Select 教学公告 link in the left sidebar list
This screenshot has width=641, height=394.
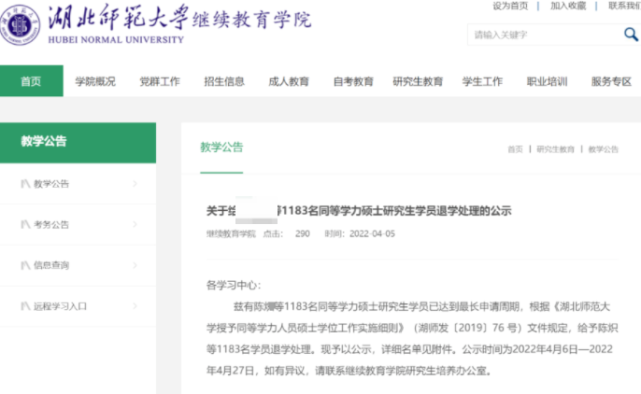pos(51,184)
